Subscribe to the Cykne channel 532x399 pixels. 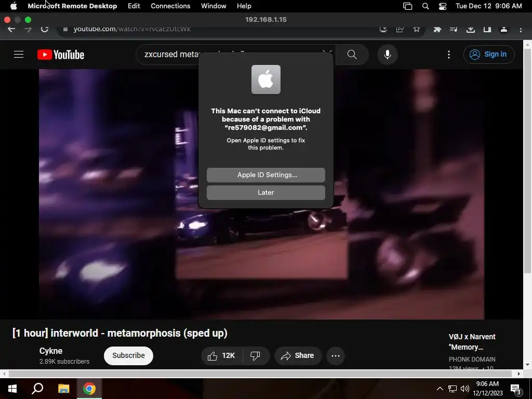(129, 355)
